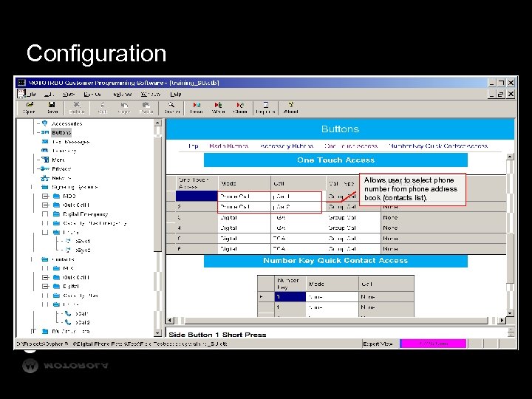Viewport: 532px width, 399px height.
Task: Click the About toolbar icon
Action: [x=291, y=108]
